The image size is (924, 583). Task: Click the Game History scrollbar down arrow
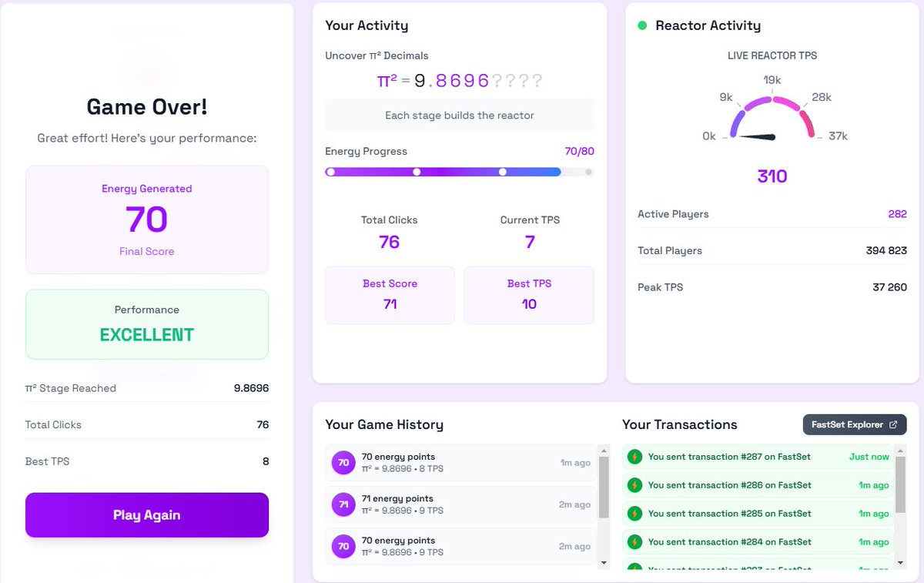click(x=604, y=562)
